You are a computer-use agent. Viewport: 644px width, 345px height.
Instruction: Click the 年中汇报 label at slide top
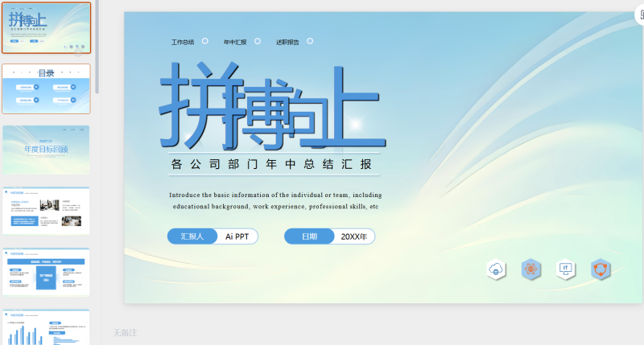click(x=235, y=42)
